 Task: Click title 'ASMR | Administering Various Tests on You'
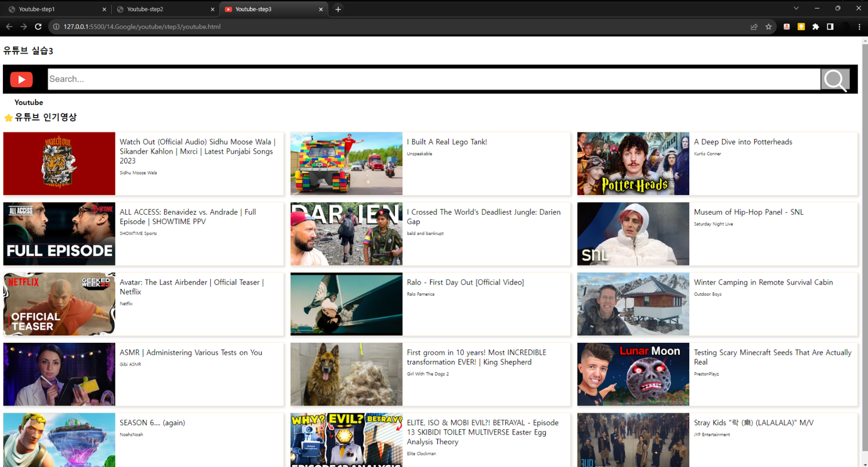[191, 353]
